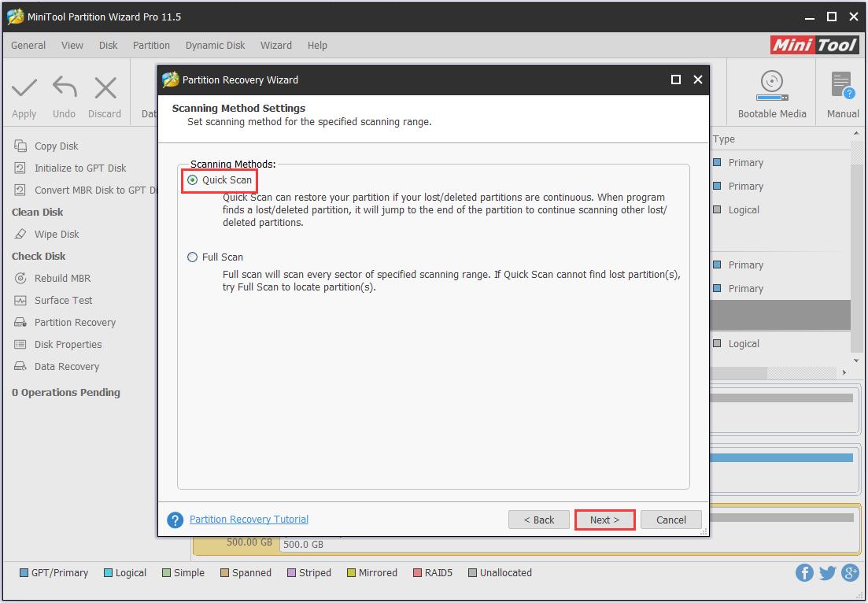This screenshot has width=868, height=603.
Task: Close the Partition Recovery Wizard dialog
Action: pyautogui.click(x=698, y=80)
